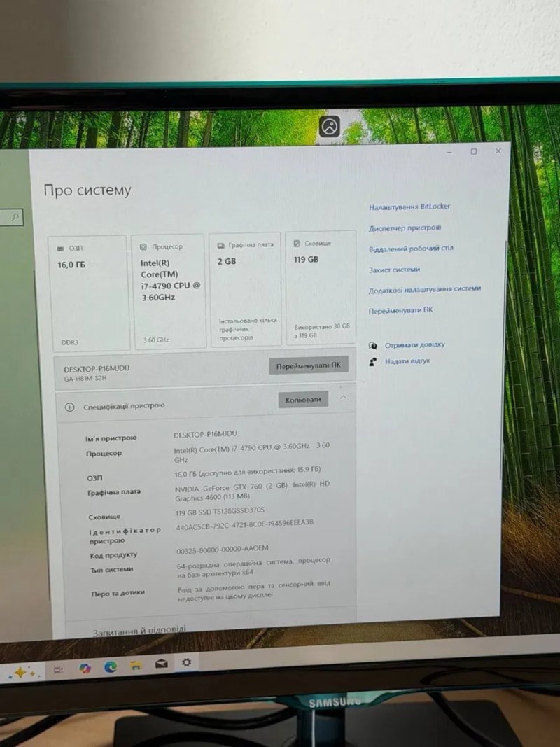
Task: Click the Надати відгук feedback icon
Action: pyautogui.click(x=373, y=362)
